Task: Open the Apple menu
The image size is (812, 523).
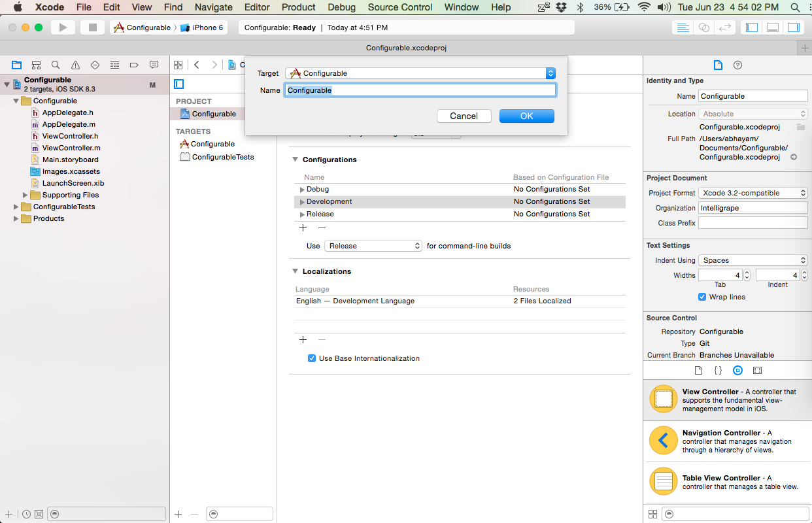Action: point(18,7)
